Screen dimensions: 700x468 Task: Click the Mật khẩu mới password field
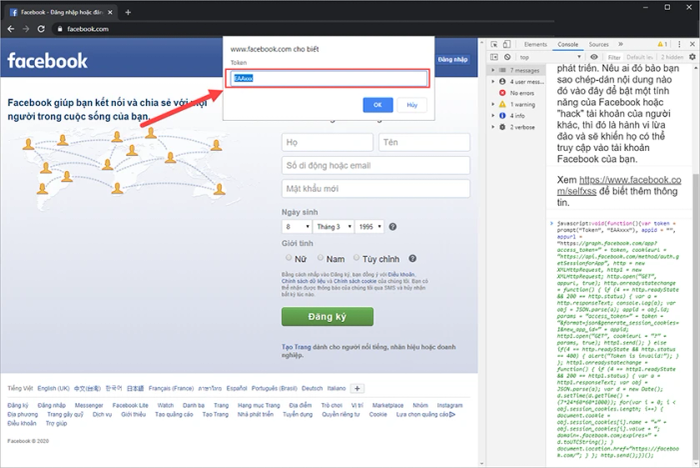tap(375, 189)
